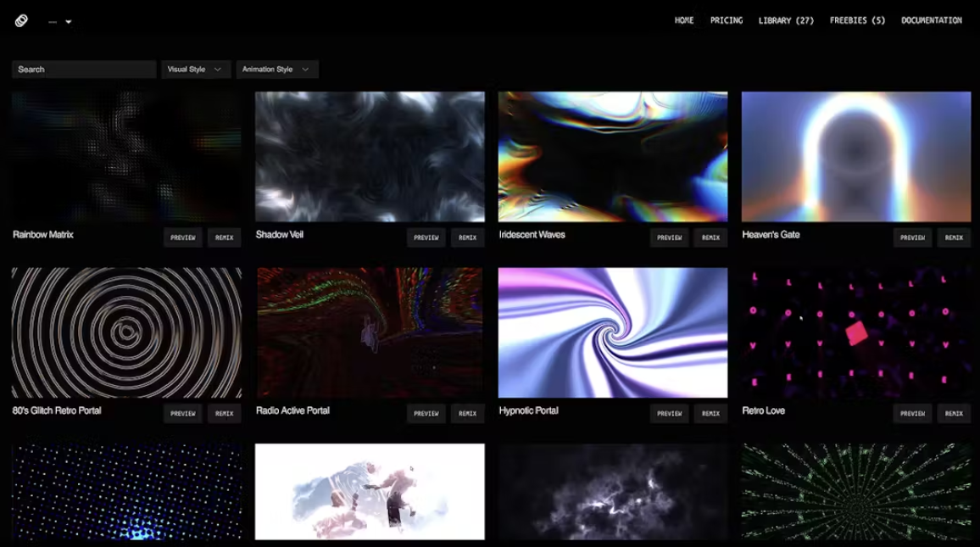Click the logo icon in the header

(21, 20)
